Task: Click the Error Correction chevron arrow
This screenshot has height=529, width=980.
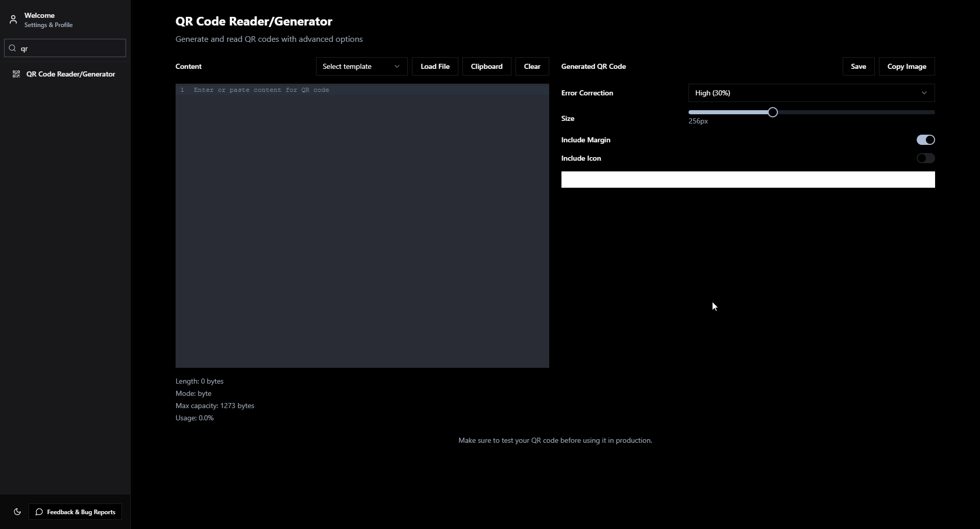Action: [924, 93]
